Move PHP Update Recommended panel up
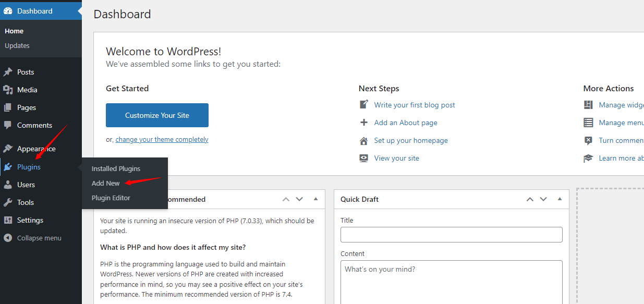This screenshot has width=644, height=304. coord(286,199)
